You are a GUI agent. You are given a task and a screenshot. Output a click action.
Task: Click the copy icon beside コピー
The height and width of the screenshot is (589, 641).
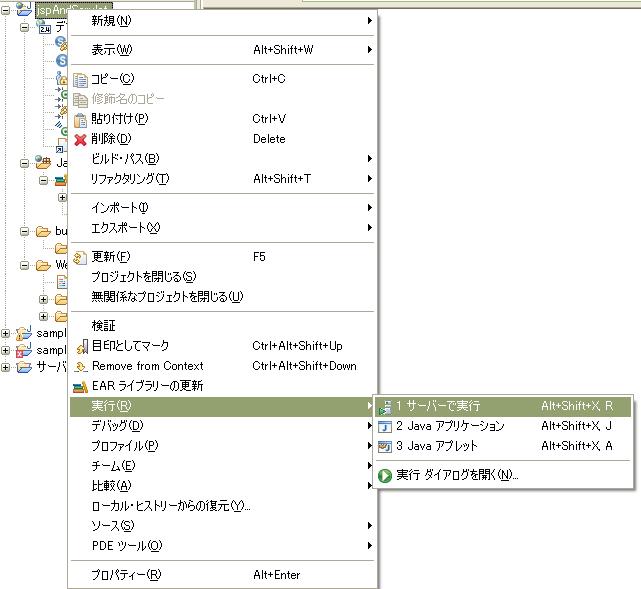(81, 79)
